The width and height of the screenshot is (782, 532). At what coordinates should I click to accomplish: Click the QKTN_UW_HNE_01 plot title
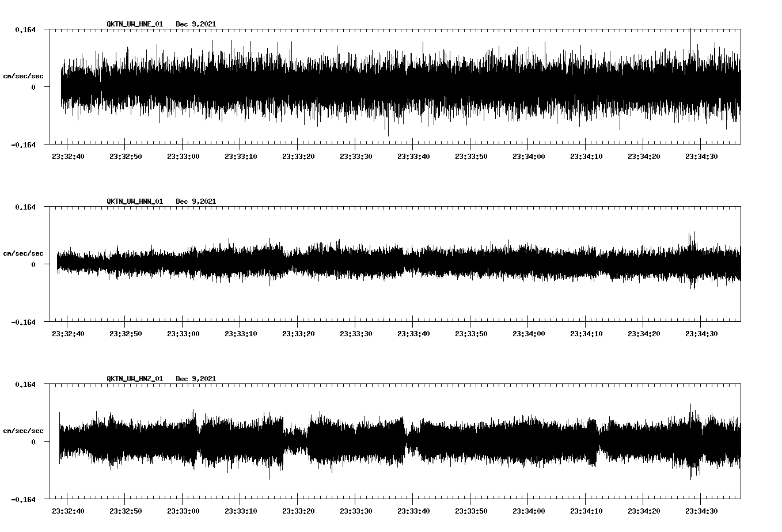[135, 24]
